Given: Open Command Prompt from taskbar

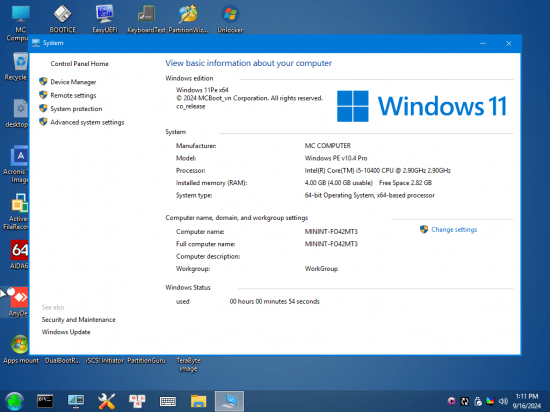Looking at the screenshot, I should point(45,401).
